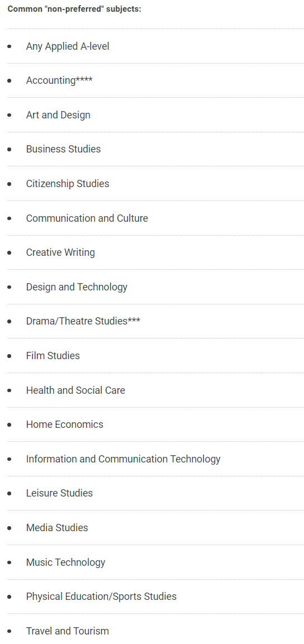Click the 'Drama/Theatre Studies***' item

(x=83, y=321)
